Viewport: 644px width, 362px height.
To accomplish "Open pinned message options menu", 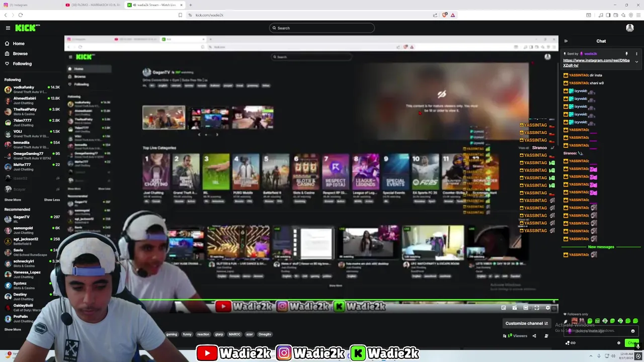I will coord(636,54).
